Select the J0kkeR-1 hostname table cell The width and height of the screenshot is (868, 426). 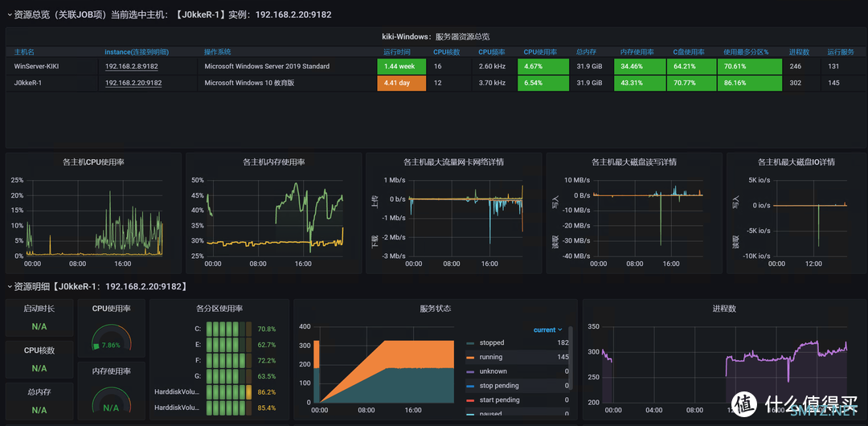point(53,83)
